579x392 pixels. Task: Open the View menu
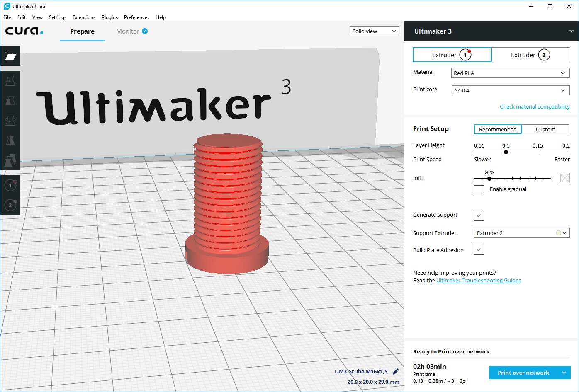coord(37,17)
